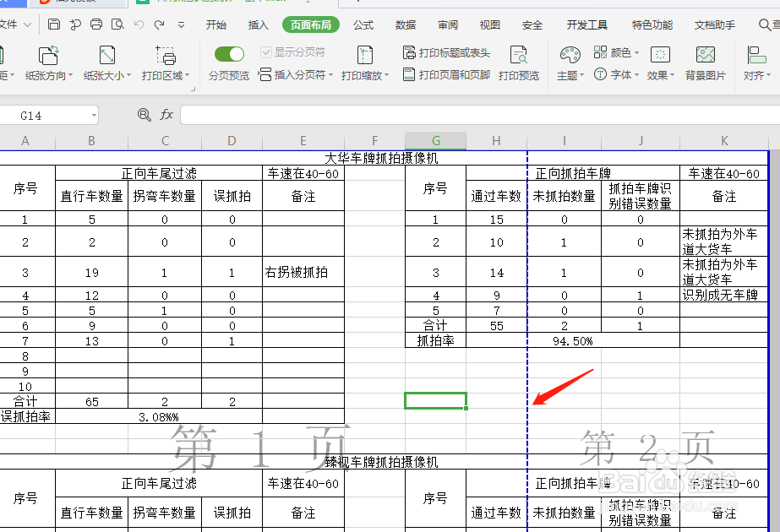Select column A header
Screen dimensions: 780x532
coord(25,141)
